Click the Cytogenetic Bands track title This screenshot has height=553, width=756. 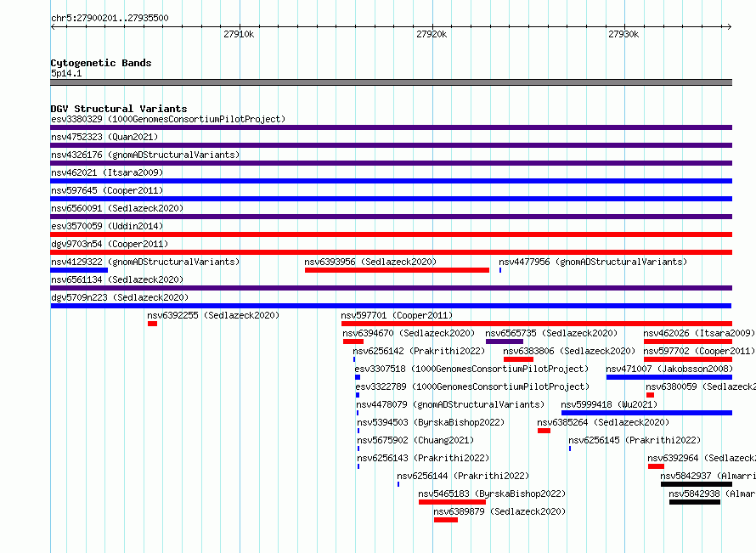pos(101,63)
